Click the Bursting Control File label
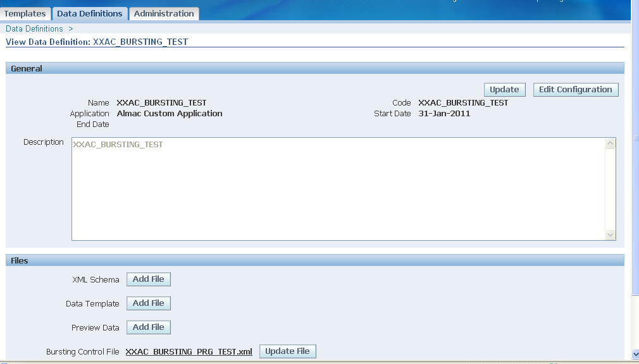Image resolution: width=639 pixels, height=364 pixels. [83, 352]
